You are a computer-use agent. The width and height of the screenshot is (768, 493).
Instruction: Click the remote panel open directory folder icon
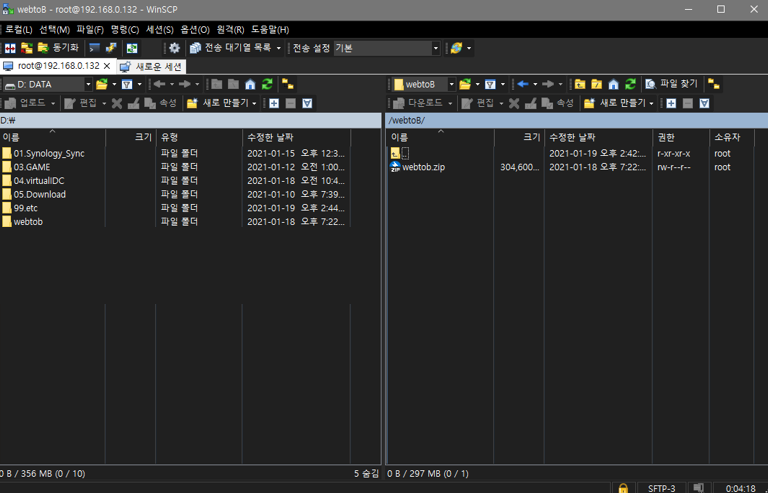(x=465, y=85)
